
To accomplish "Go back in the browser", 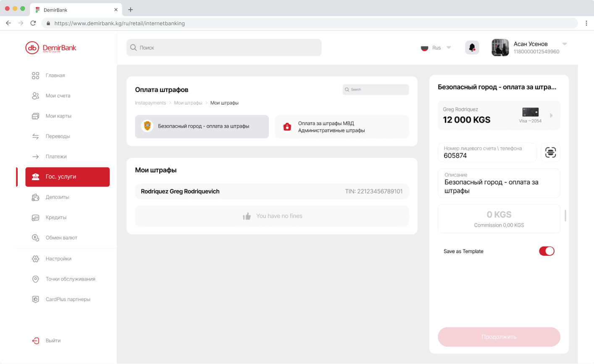I will (8, 23).
